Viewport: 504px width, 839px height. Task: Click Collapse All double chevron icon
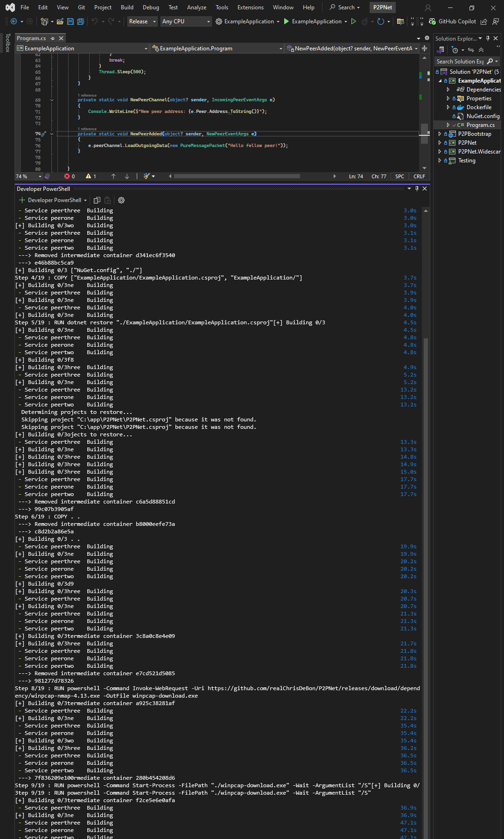(x=481, y=50)
